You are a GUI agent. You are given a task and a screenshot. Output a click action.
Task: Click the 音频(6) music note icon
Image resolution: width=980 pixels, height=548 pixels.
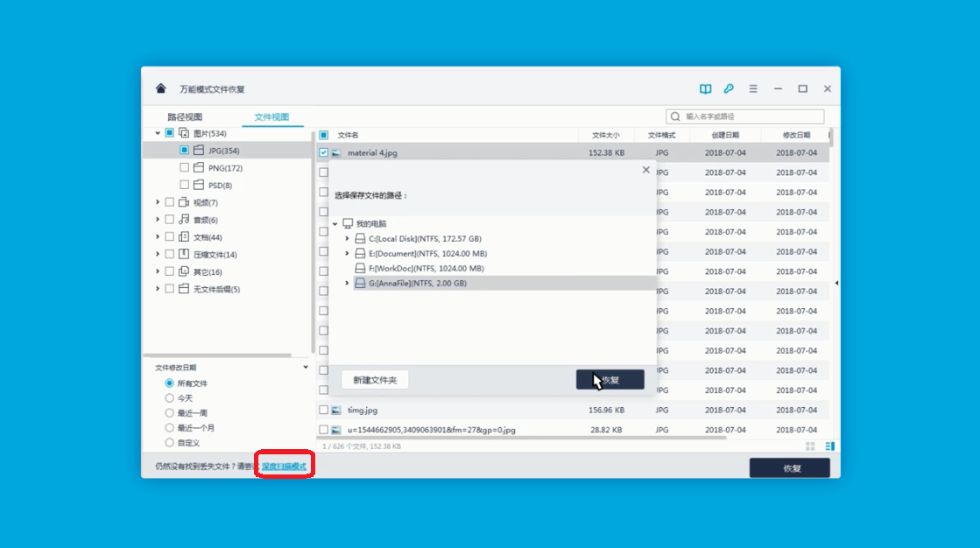tap(184, 220)
